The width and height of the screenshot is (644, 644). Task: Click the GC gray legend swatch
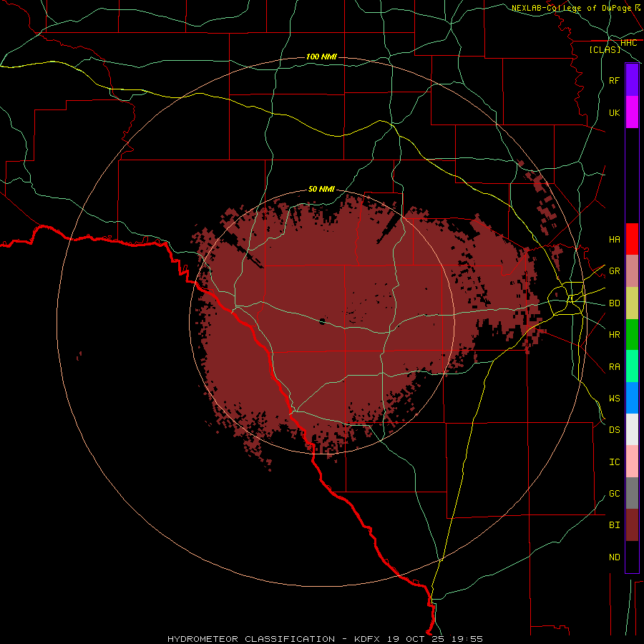pos(632,493)
